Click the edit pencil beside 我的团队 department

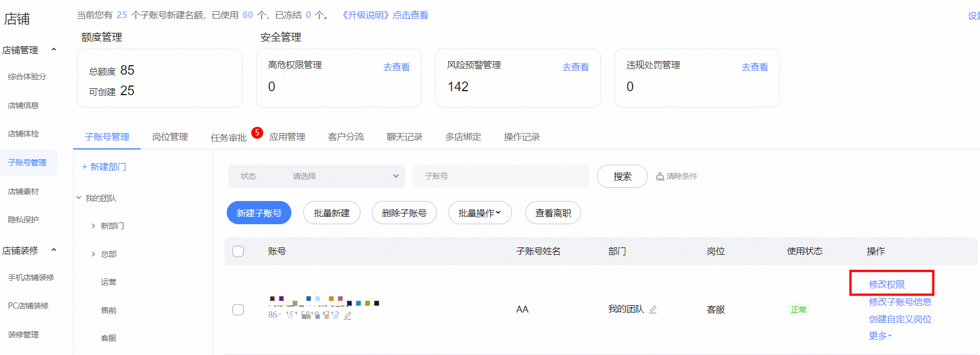tap(653, 310)
